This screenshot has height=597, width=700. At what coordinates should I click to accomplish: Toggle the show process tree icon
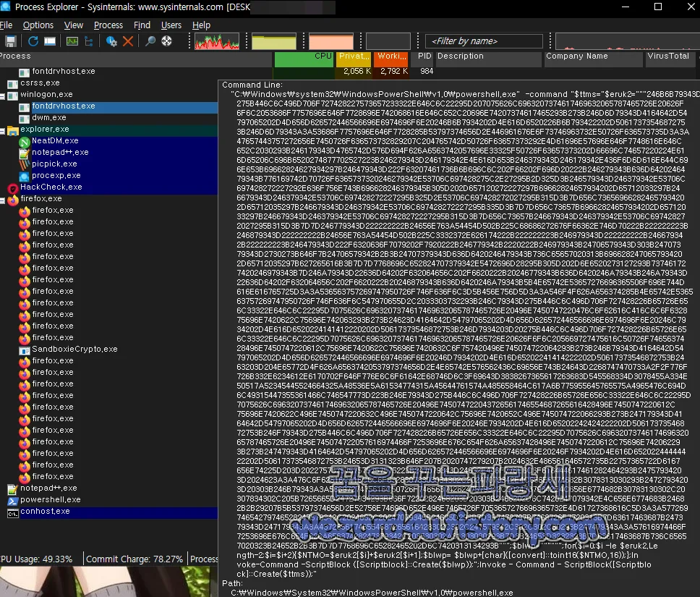89,41
